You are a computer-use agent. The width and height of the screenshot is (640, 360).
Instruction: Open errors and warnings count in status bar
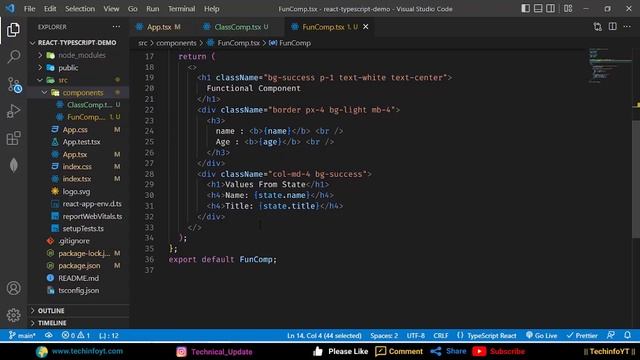coord(76,336)
